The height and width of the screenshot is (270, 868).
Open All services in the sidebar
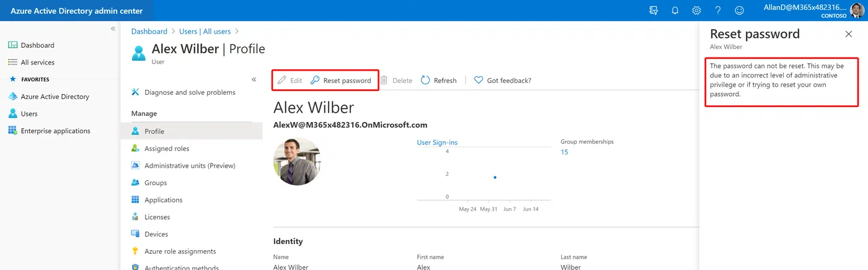(x=37, y=63)
